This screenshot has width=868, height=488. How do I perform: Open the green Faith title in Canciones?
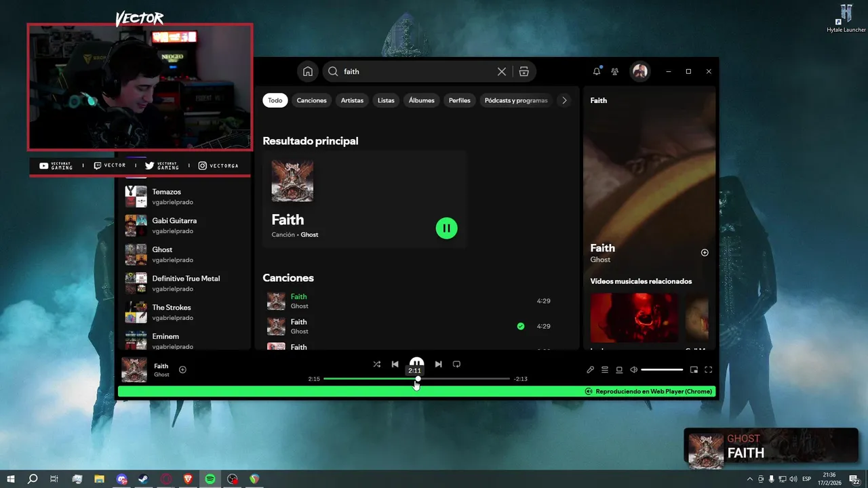coord(298,296)
